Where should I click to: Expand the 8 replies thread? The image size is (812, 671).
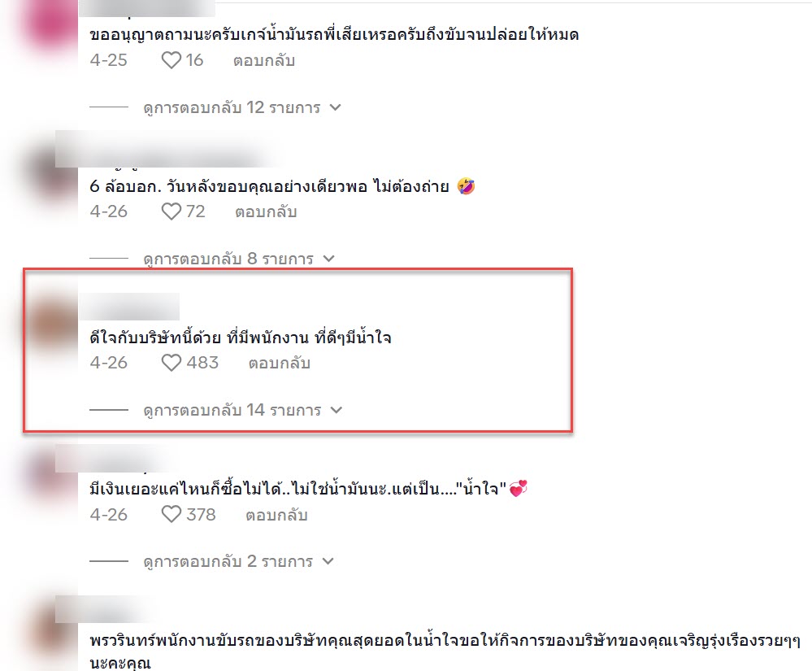click(239, 259)
